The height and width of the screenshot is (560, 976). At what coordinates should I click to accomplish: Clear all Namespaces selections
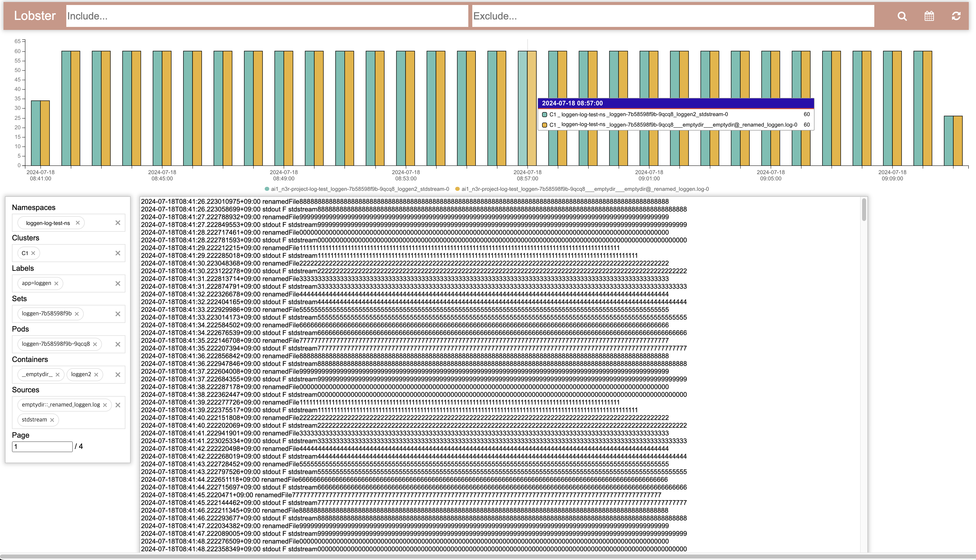pos(118,223)
